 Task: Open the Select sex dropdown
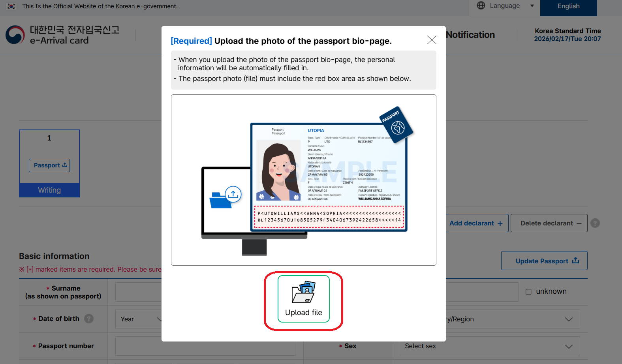point(489,346)
